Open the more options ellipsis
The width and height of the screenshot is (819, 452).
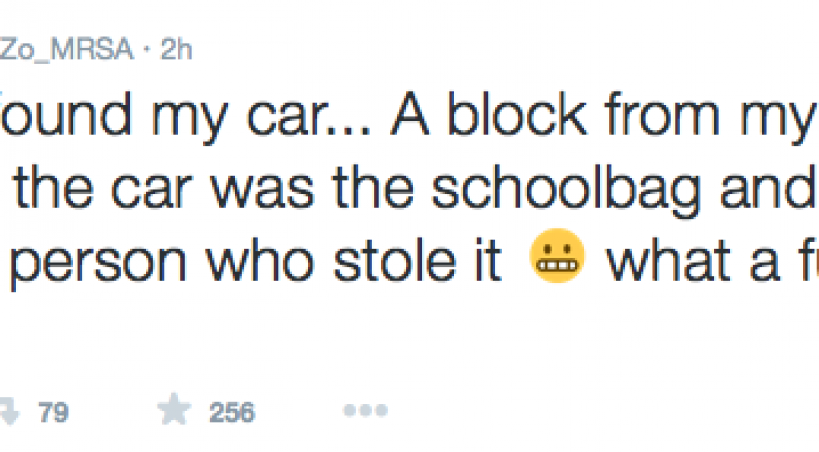tap(364, 411)
